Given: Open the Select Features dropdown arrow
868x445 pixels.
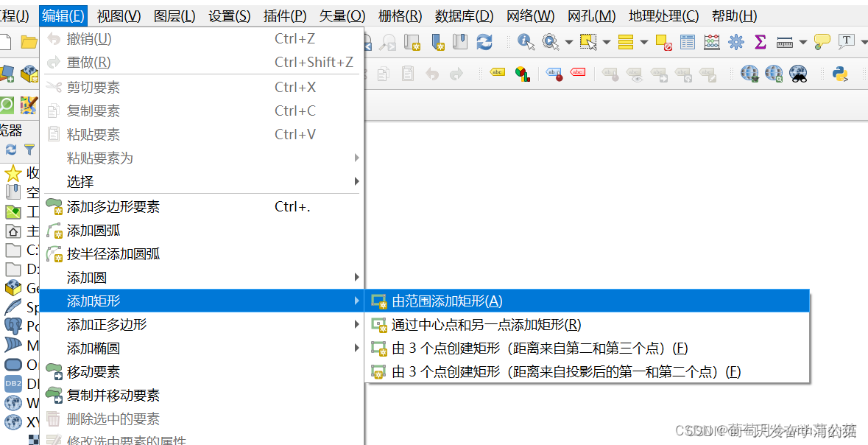Looking at the screenshot, I should pyautogui.click(x=607, y=42).
